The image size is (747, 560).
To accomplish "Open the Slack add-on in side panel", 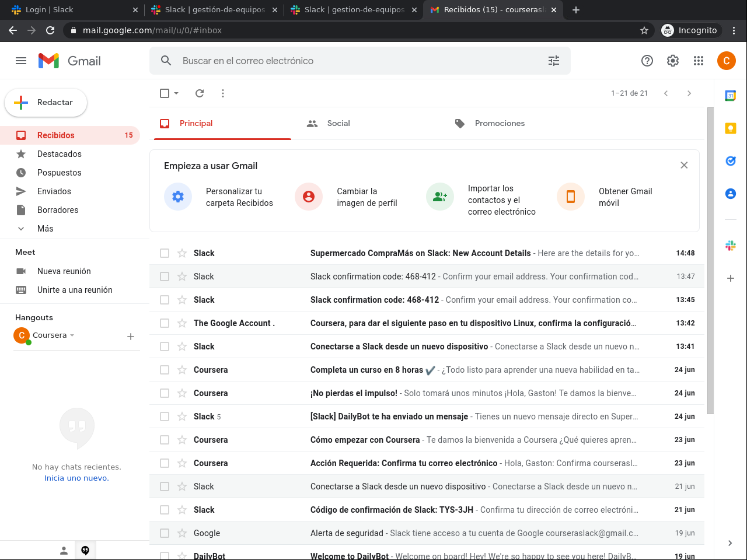I will point(731,246).
